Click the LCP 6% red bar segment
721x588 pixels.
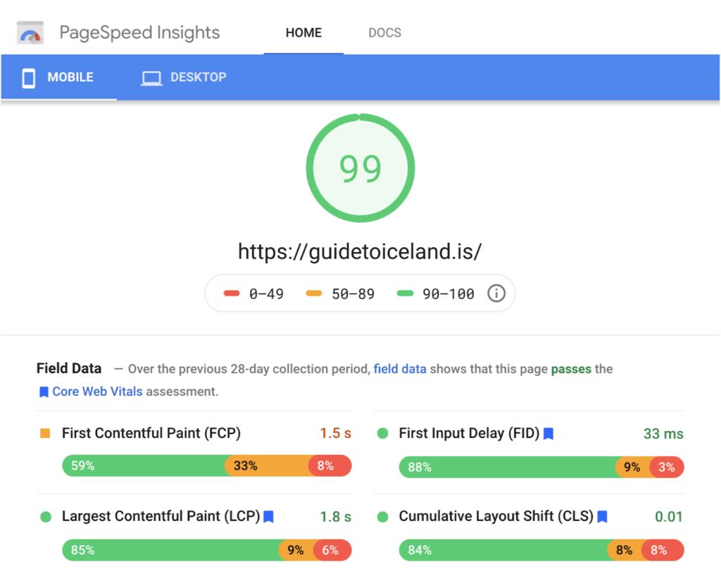click(x=332, y=550)
